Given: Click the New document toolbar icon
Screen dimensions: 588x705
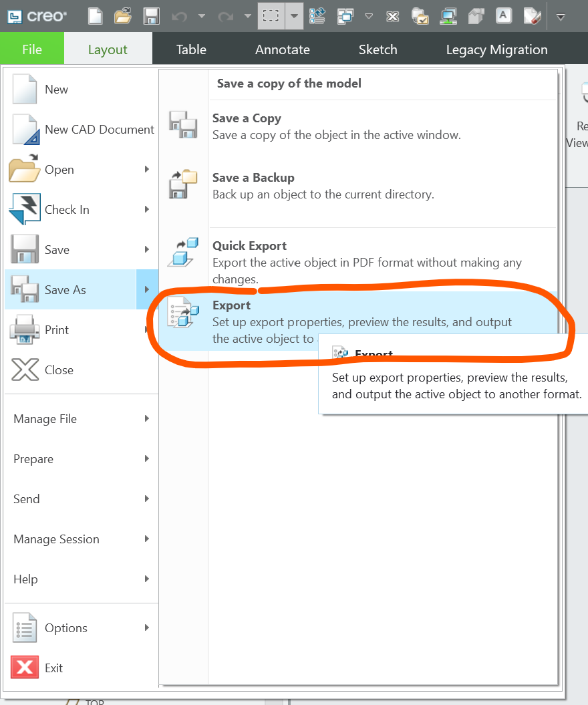Looking at the screenshot, I should 95,16.
